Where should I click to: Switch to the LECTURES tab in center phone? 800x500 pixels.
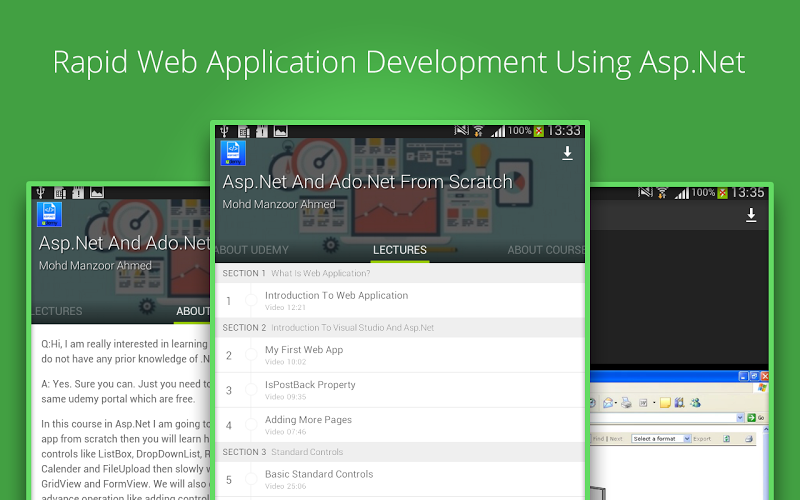point(399,250)
